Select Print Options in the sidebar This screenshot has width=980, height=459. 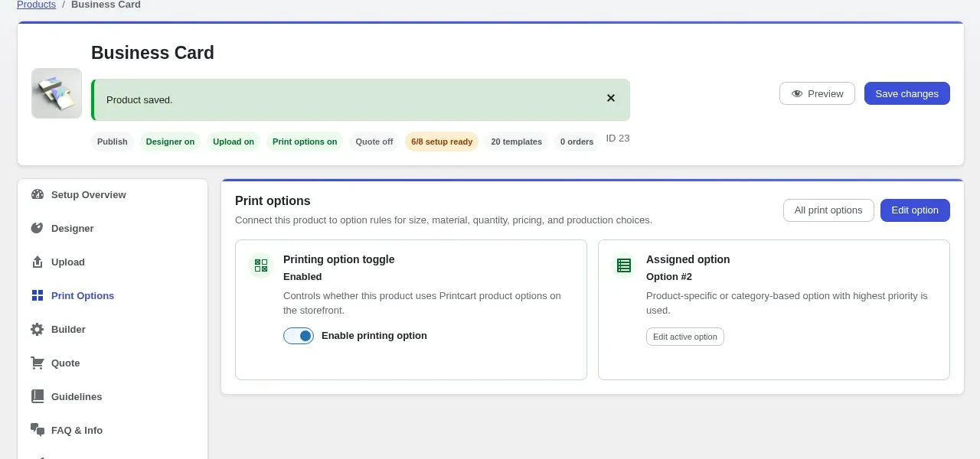coord(113,295)
